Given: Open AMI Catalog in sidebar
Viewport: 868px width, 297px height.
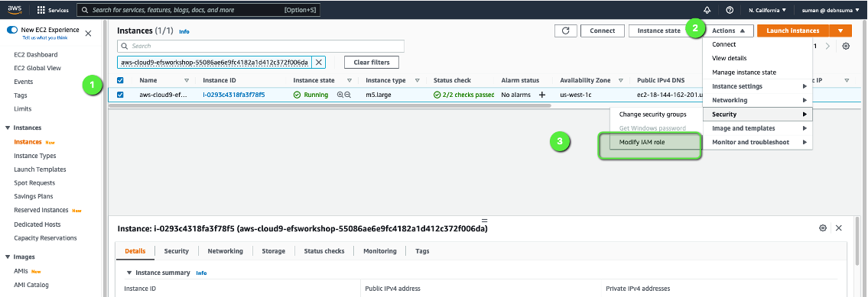Looking at the screenshot, I should pyautogui.click(x=31, y=285).
